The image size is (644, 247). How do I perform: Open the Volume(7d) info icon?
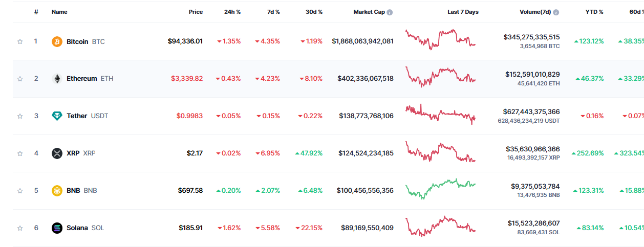[556, 12]
